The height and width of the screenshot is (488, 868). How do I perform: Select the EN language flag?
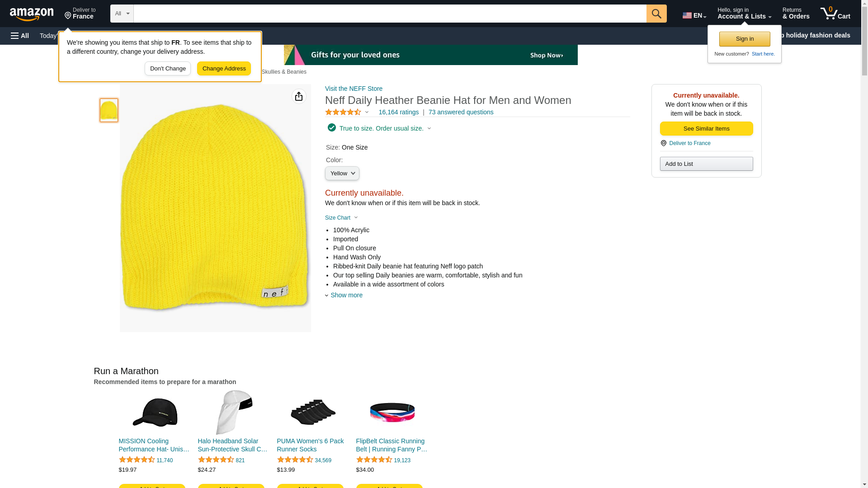pos(694,15)
